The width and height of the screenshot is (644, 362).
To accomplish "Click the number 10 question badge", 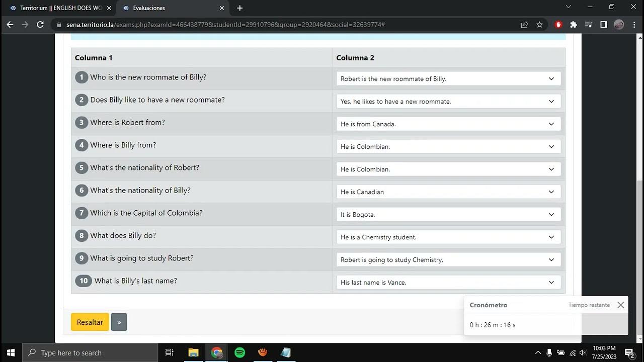I will [x=84, y=281].
